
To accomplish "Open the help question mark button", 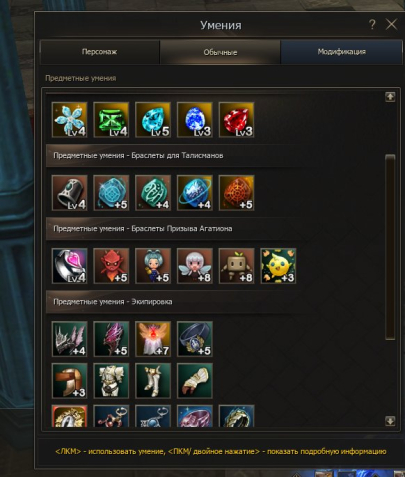I will coord(372,24).
